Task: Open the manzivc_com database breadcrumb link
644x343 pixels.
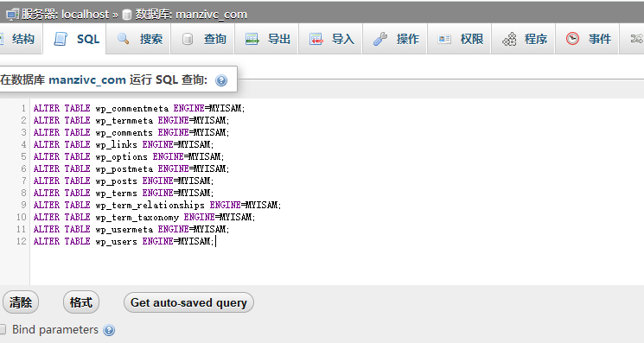Action: pos(211,15)
